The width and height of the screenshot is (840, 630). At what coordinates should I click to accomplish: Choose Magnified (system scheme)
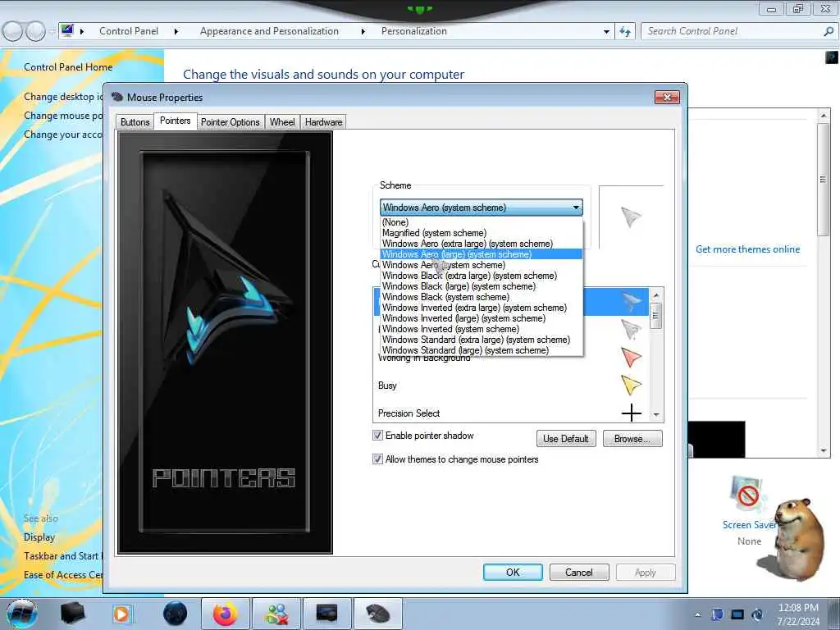(x=481, y=233)
